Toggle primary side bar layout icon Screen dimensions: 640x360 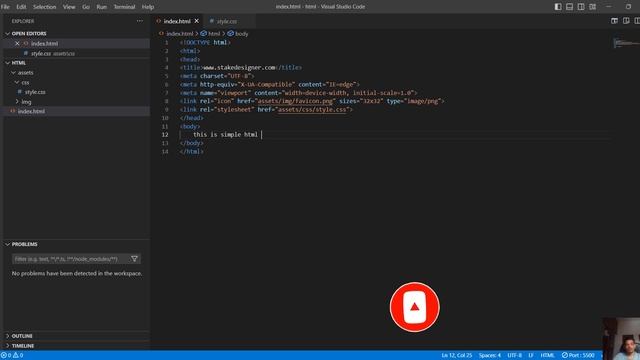(558, 7)
